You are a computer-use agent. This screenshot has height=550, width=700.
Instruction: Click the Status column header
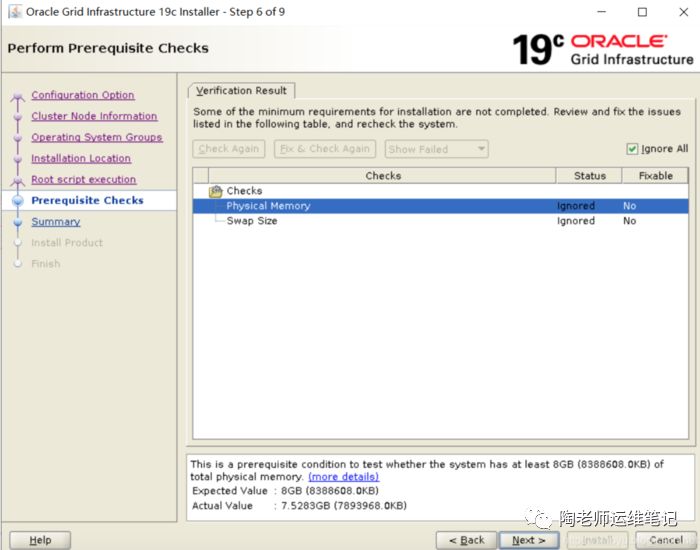coord(589,176)
